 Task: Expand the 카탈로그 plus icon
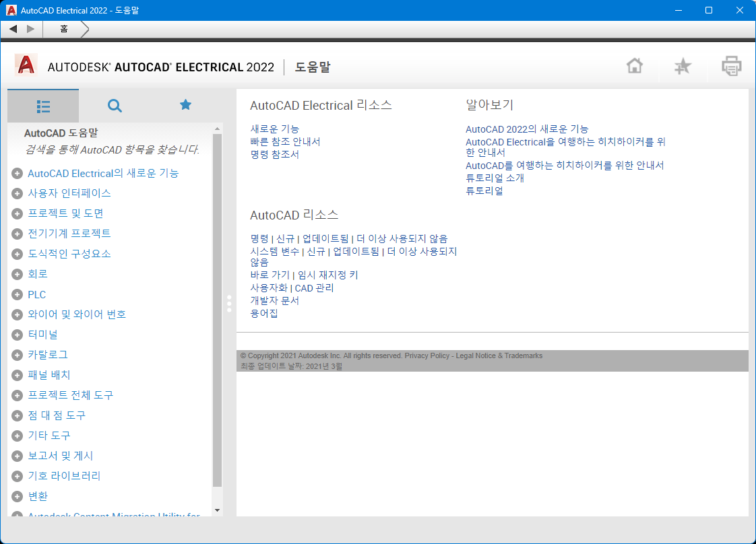pyautogui.click(x=17, y=355)
